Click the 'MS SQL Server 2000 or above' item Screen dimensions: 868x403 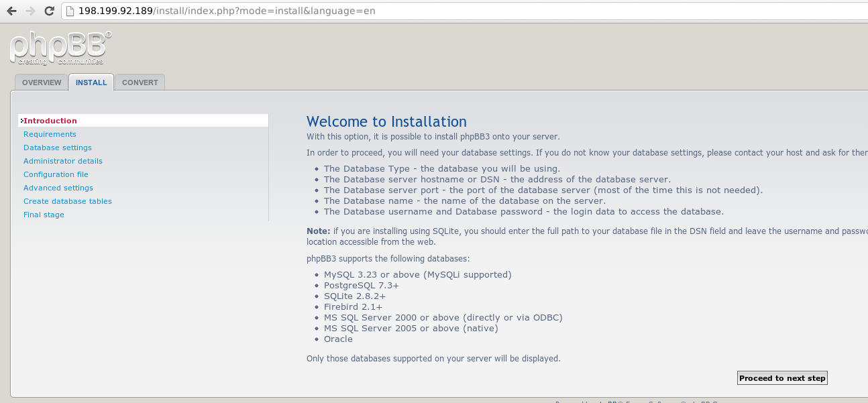pos(443,318)
